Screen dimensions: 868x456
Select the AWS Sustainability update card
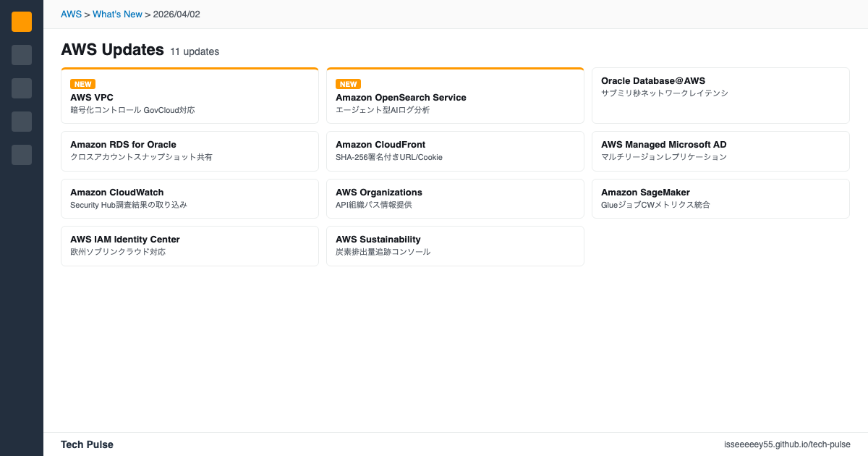(x=455, y=245)
